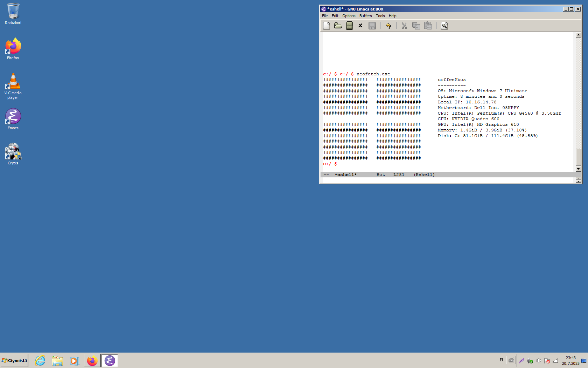588x368 pixels.
Task: Click the New file icon in Emacs toolbar
Action: pyautogui.click(x=327, y=26)
